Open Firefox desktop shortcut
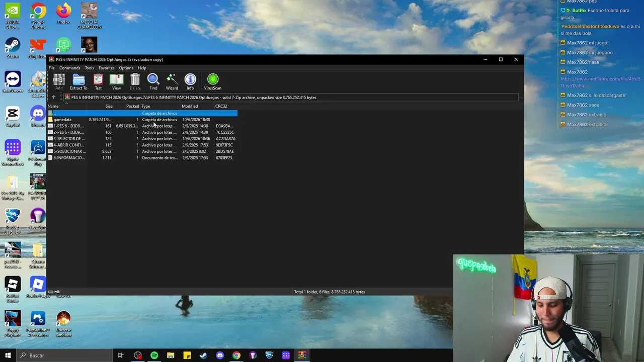644x362 pixels. click(x=63, y=14)
